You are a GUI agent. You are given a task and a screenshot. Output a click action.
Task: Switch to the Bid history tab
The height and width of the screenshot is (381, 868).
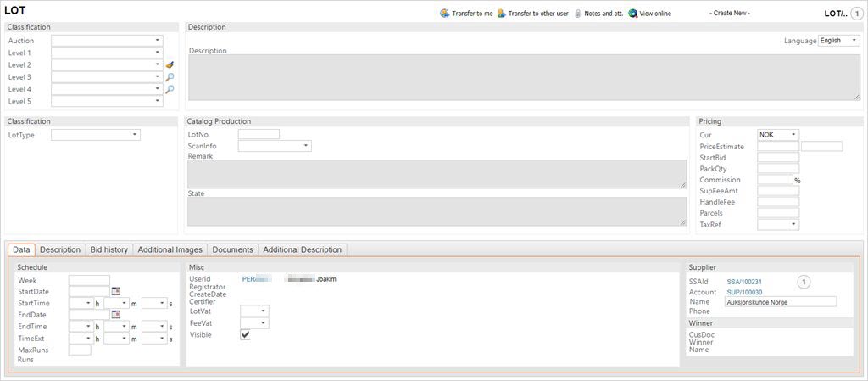click(x=108, y=249)
